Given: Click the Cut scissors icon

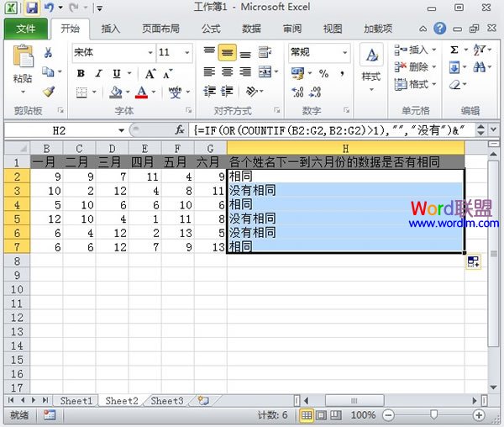Looking at the screenshot, I should (x=49, y=52).
